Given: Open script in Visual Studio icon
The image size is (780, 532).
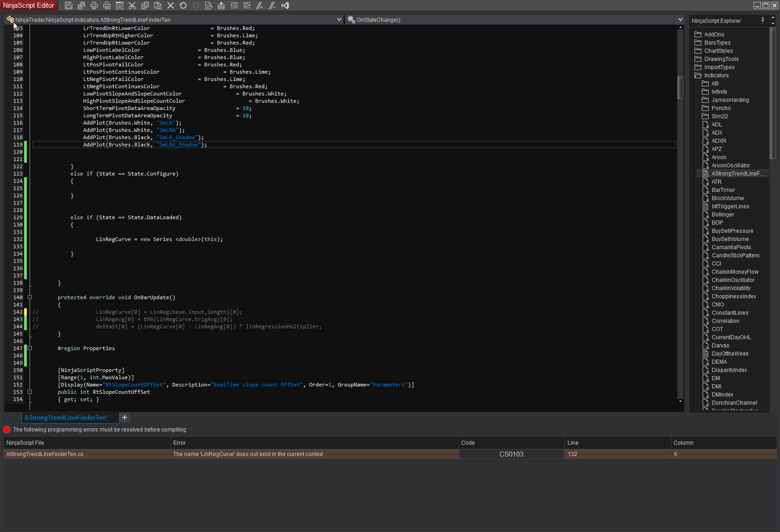Looking at the screenshot, I should [x=285, y=5].
